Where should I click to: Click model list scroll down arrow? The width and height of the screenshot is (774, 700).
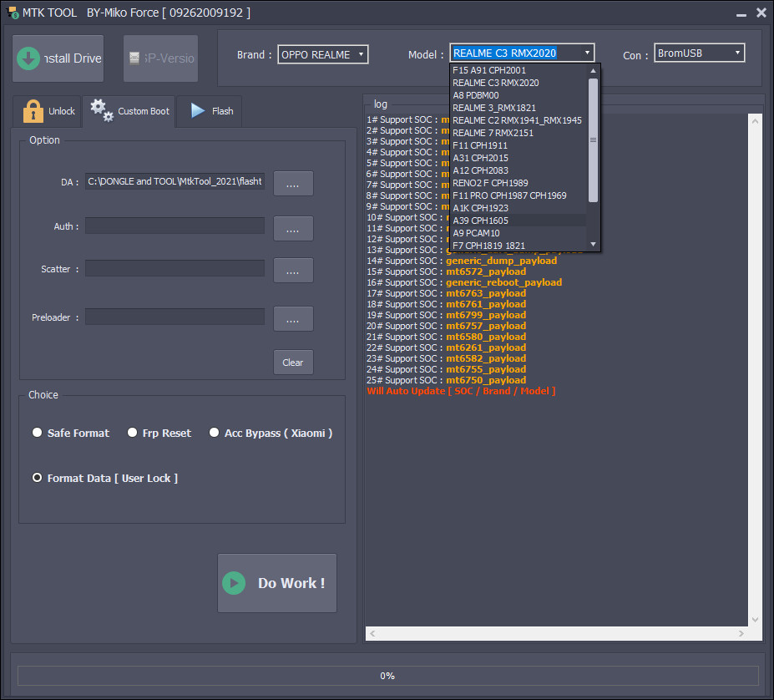coord(594,245)
